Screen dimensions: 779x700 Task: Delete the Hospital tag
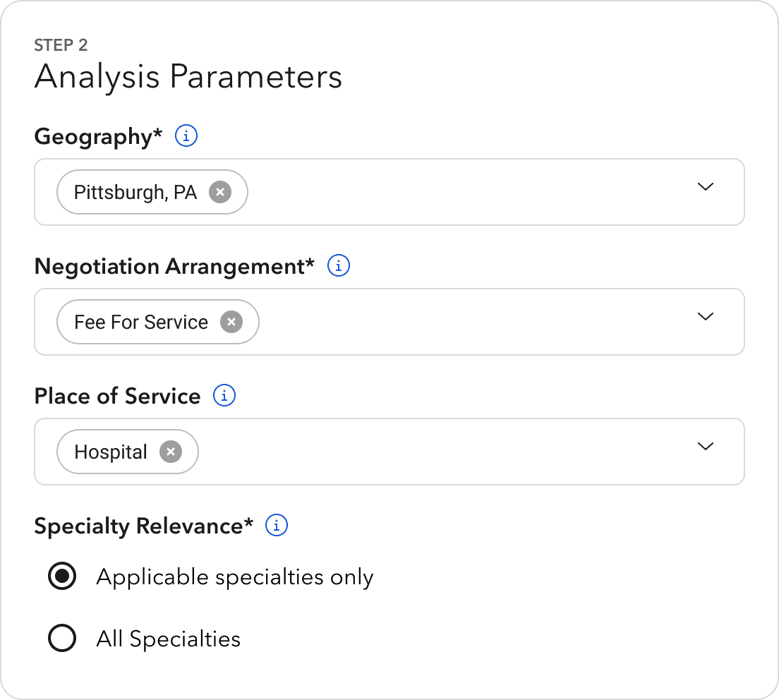170,452
